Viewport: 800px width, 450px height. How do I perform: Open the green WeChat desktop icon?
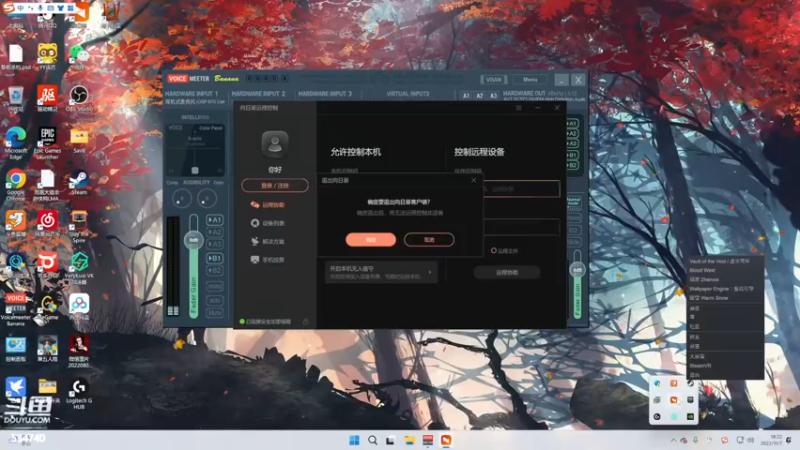click(79, 56)
